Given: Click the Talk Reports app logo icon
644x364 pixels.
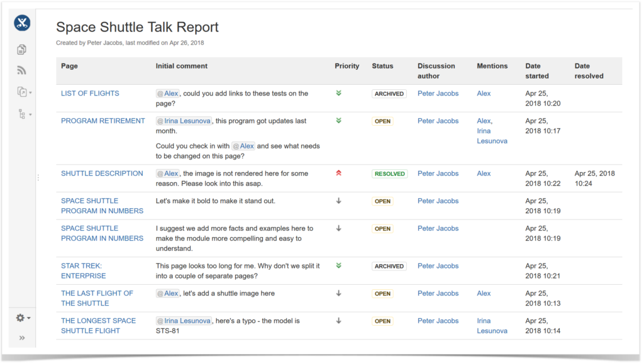Looking at the screenshot, I should tap(21, 23).
